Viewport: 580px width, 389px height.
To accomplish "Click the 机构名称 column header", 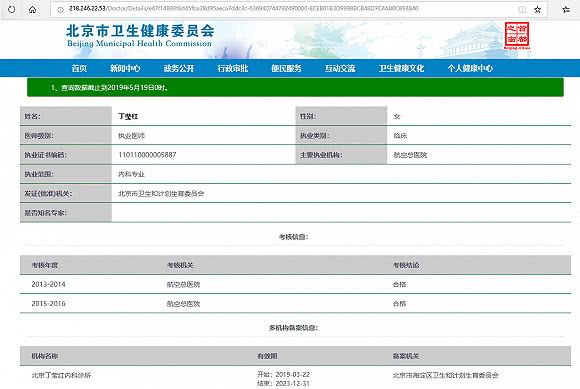I will click(45, 356).
